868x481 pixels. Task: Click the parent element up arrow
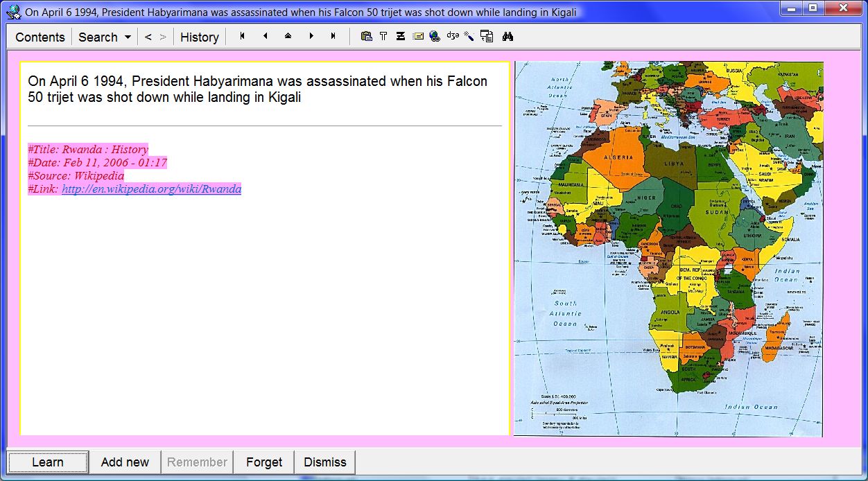(288, 36)
